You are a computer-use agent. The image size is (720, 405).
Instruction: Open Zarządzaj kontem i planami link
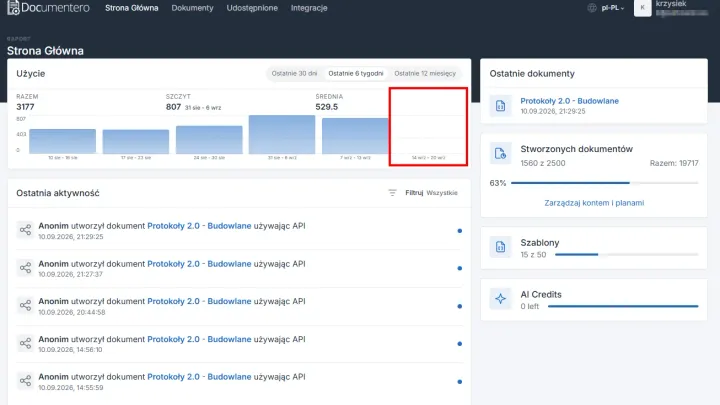594,203
